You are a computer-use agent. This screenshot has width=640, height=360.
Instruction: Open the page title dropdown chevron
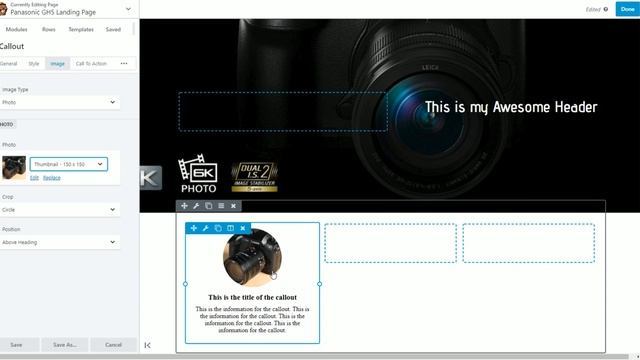(128, 9)
